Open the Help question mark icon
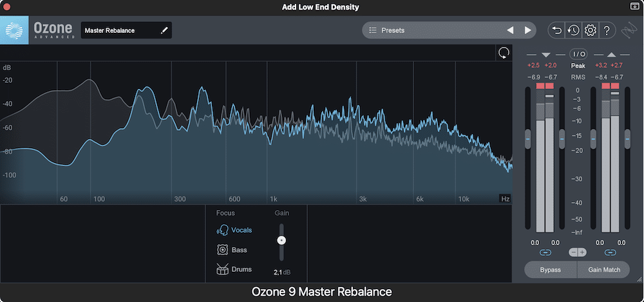The image size is (644, 302). (607, 30)
